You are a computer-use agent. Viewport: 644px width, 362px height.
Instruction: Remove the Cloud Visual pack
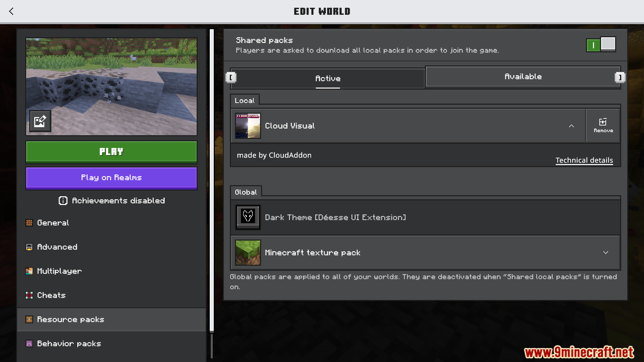[x=603, y=126]
